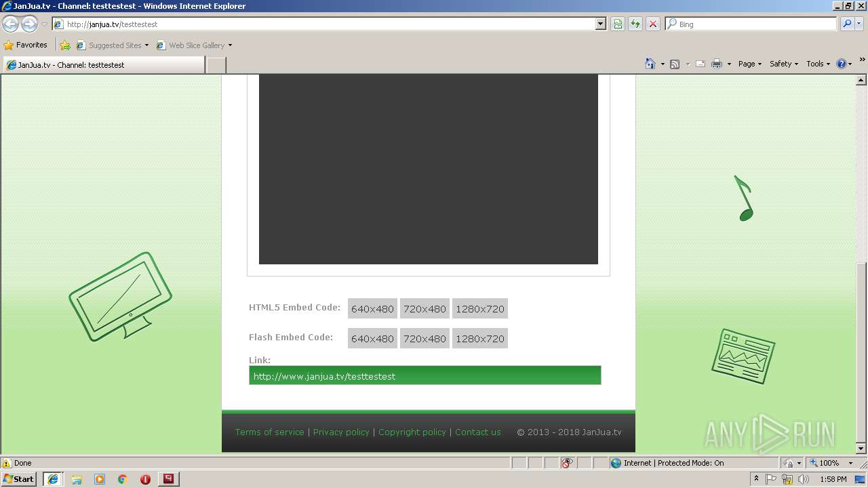
Task: Click the Bing search box
Action: coord(751,24)
